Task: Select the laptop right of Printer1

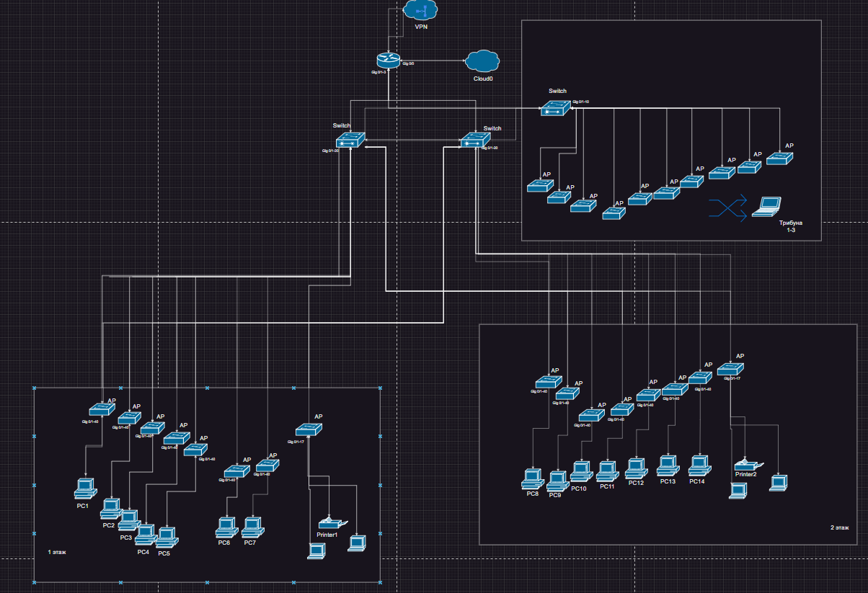Action: [355, 543]
